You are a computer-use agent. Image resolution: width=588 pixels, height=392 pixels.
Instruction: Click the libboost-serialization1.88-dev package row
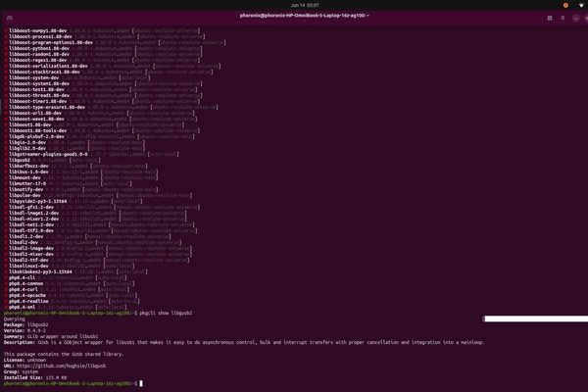(115, 66)
